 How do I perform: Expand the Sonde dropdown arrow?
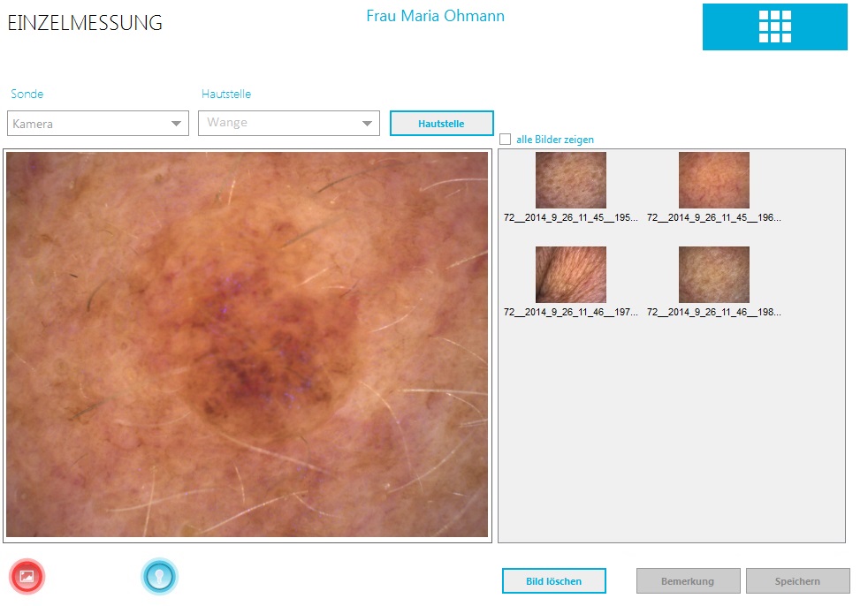point(177,124)
